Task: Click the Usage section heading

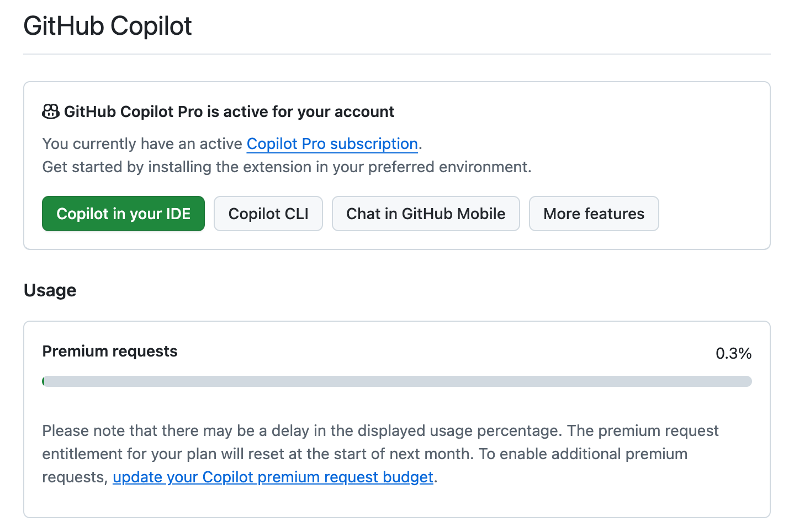Action: click(50, 290)
